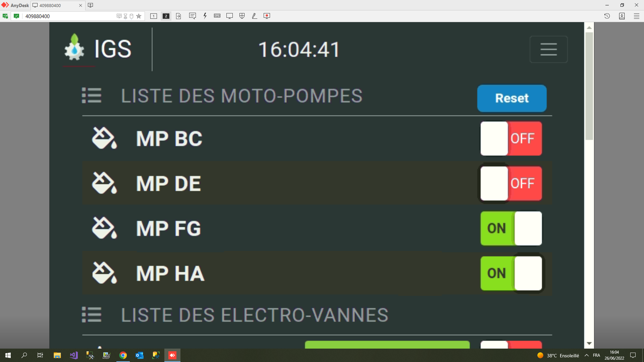Open the AnyDesk chat icon
The image size is (644, 362).
pos(192,16)
